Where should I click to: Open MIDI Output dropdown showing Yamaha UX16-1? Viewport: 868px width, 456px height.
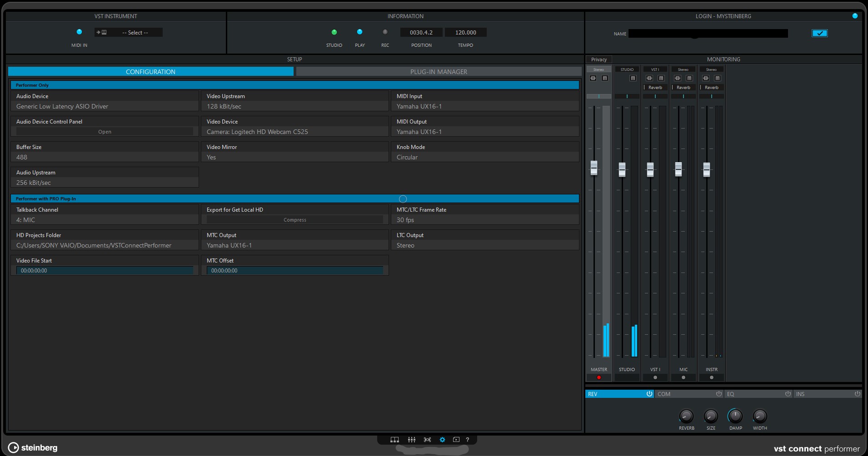[485, 132]
